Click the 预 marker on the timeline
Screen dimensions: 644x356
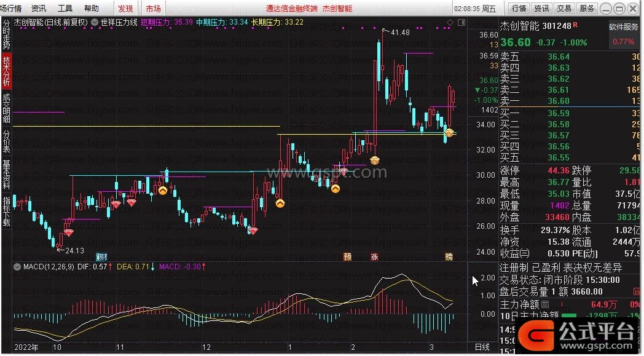[347, 257]
